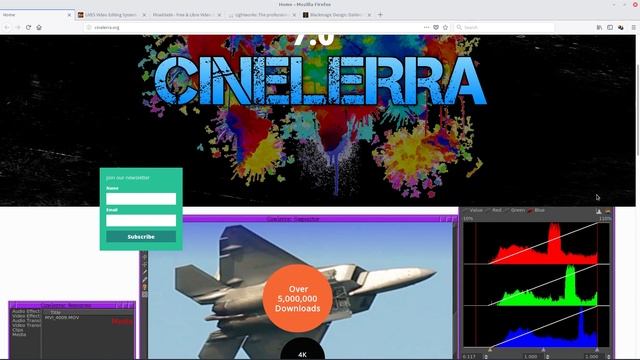Image resolution: width=640 pixels, height=360 pixels.
Task: Reload the current cinelerra.org page
Action: pos(28,27)
